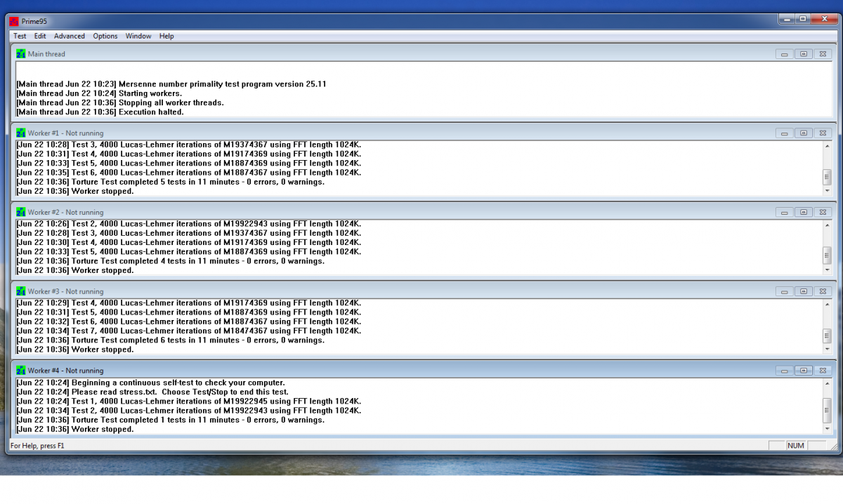Screen dimensions: 843x504
Task: Click the Prime95 title bar icon
Action: click(14, 21)
